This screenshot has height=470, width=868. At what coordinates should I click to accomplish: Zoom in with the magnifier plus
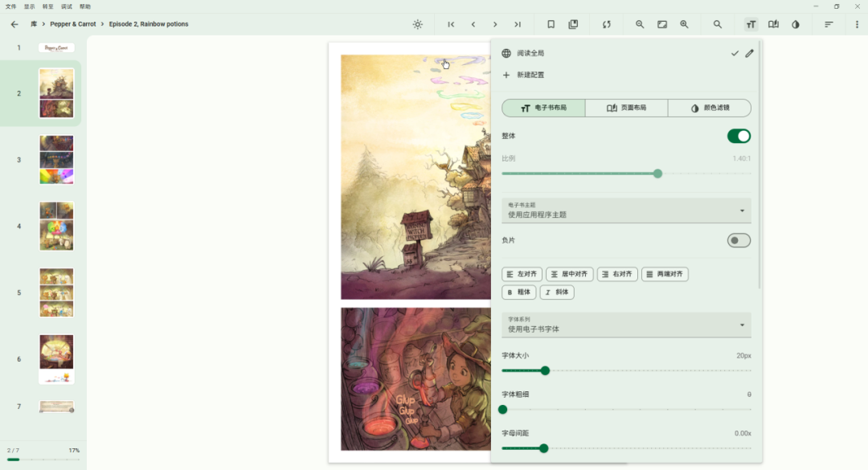684,24
